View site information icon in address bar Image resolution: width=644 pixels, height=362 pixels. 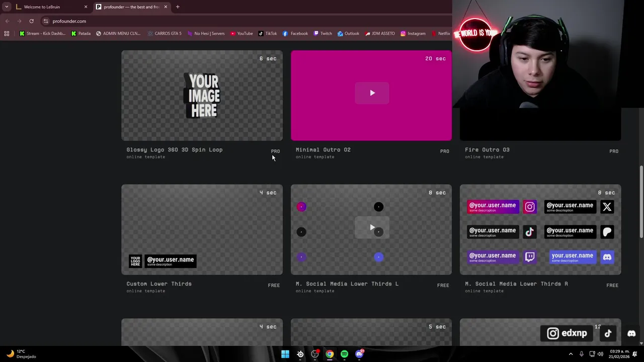pyautogui.click(x=46, y=21)
